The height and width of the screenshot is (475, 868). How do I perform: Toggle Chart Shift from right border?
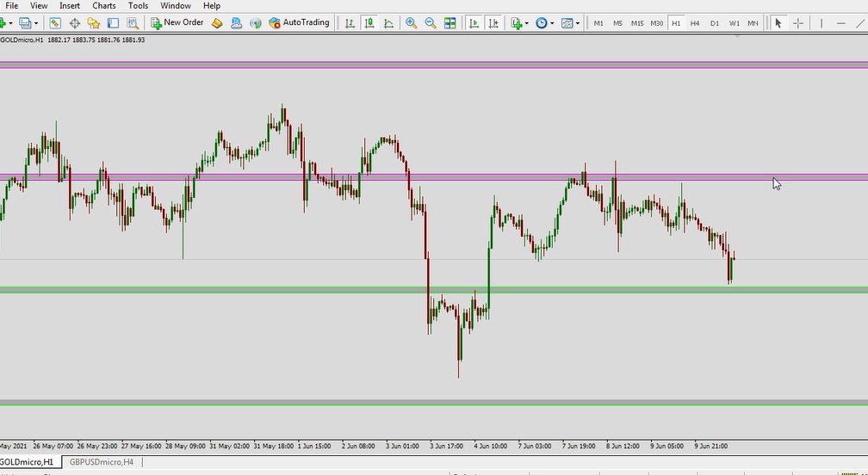pos(493,22)
